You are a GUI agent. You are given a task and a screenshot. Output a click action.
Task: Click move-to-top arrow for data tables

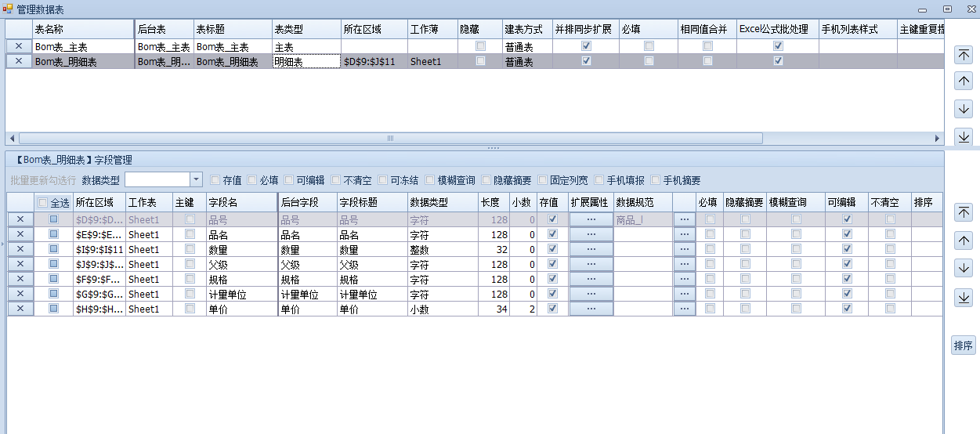click(x=964, y=55)
